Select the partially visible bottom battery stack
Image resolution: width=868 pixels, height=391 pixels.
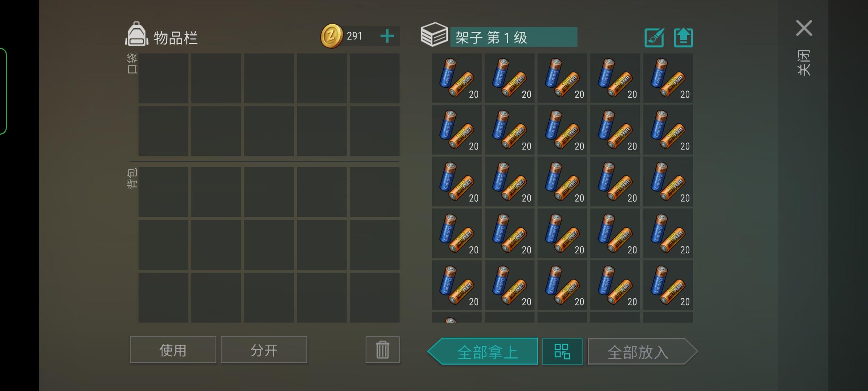click(457, 318)
